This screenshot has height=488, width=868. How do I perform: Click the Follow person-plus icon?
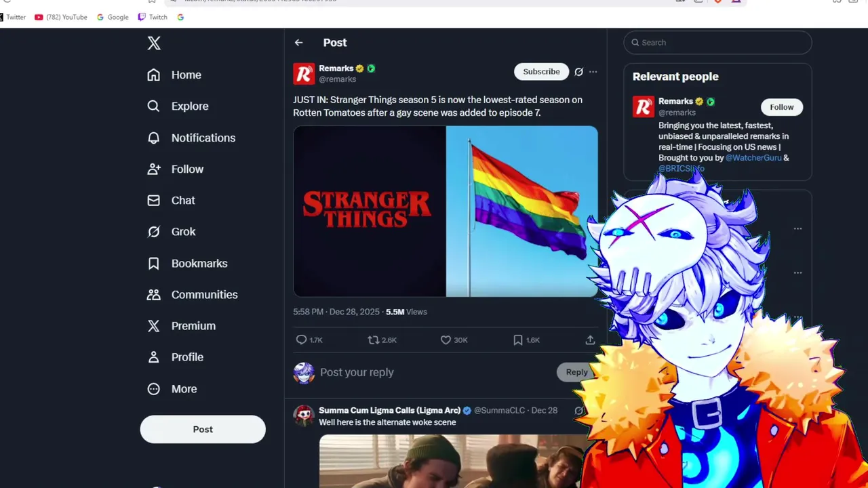[x=154, y=169]
